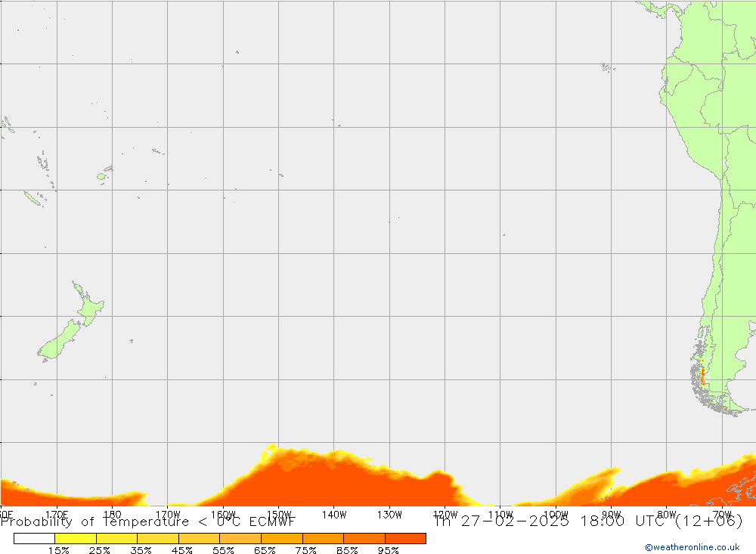Click the map title 'Probability of Temperature < 0°C ECMWF'
Screen dimensions: 756x554
click(x=147, y=522)
